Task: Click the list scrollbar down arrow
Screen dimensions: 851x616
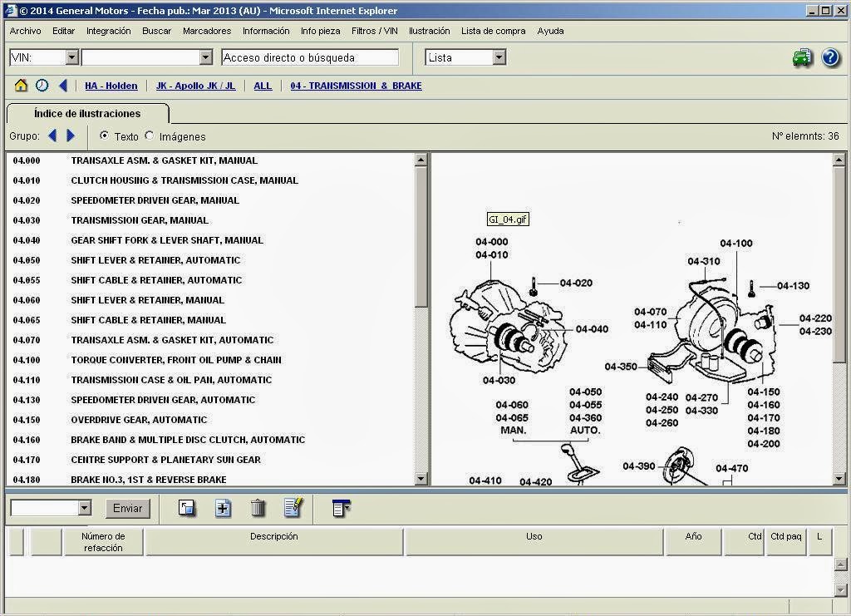Action: (421, 479)
